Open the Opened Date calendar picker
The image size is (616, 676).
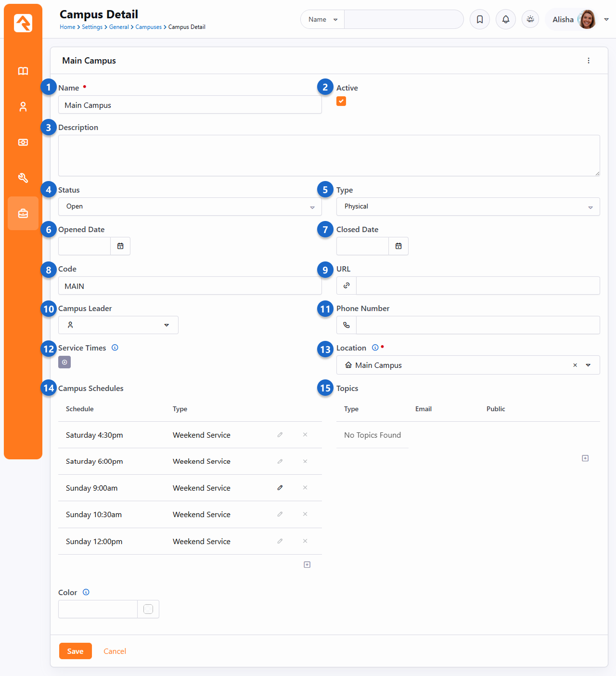120,246
